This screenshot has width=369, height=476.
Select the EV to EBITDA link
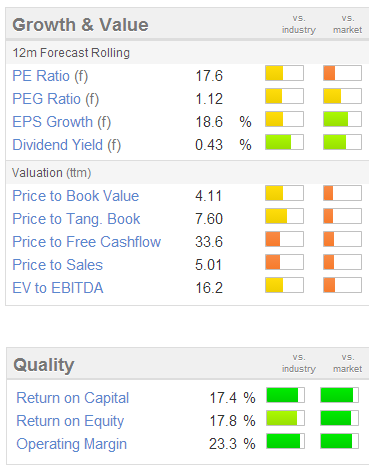pyautogui.click(x=58, y=288)
